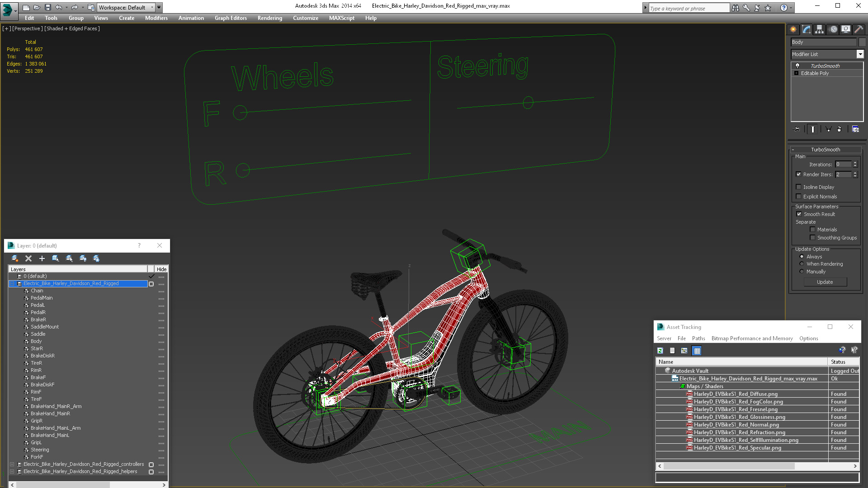Click the Project Folder icon

point(91,8)
